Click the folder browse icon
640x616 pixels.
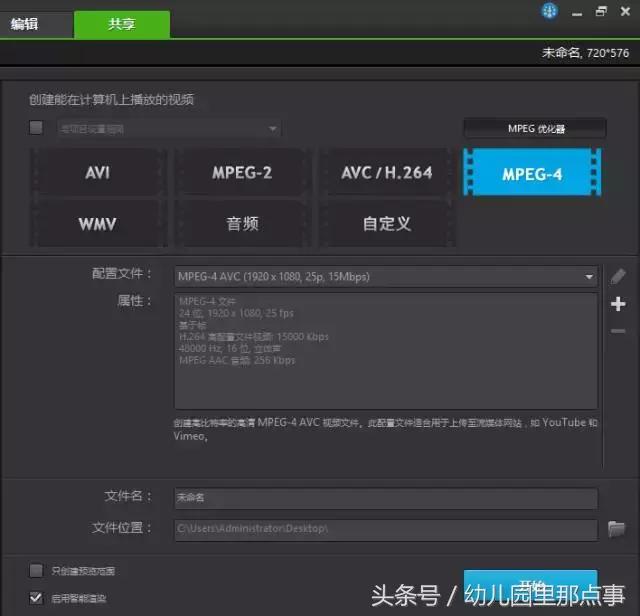(616, 529)
